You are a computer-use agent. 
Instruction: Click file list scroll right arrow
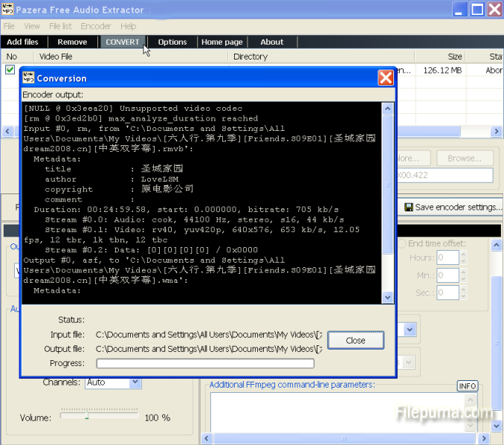[497, 131]
